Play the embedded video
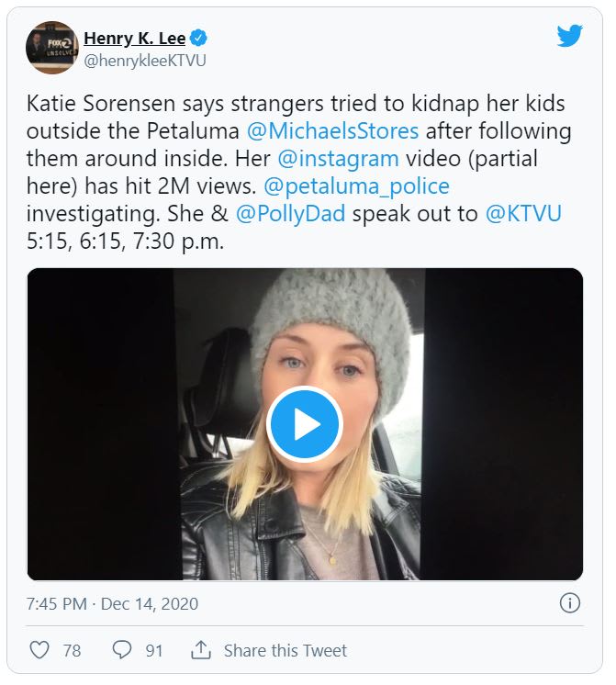 click(x=304, y=424)
